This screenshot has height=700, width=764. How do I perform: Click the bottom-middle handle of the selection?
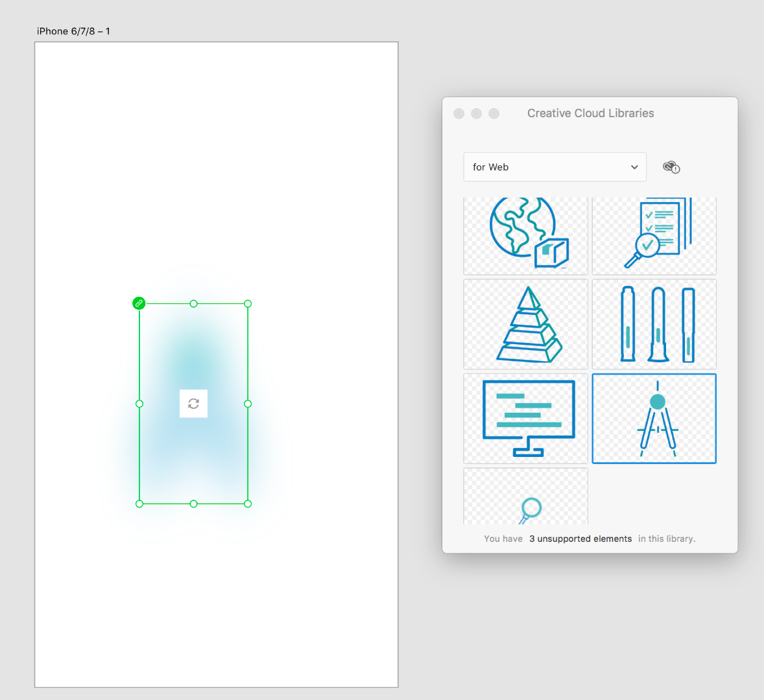[x=193, y=504]
